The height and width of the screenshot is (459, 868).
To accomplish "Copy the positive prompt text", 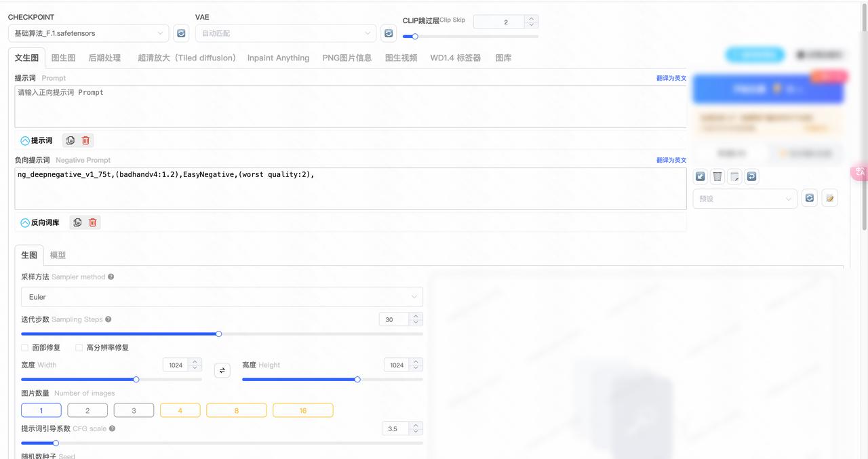I will pos(71,140).
